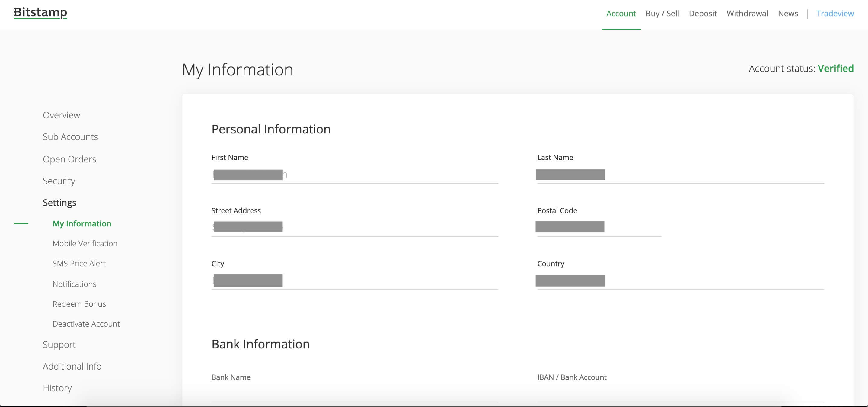Open Mobile Verification settings
The image size is (868, 407).
[85, 244]
